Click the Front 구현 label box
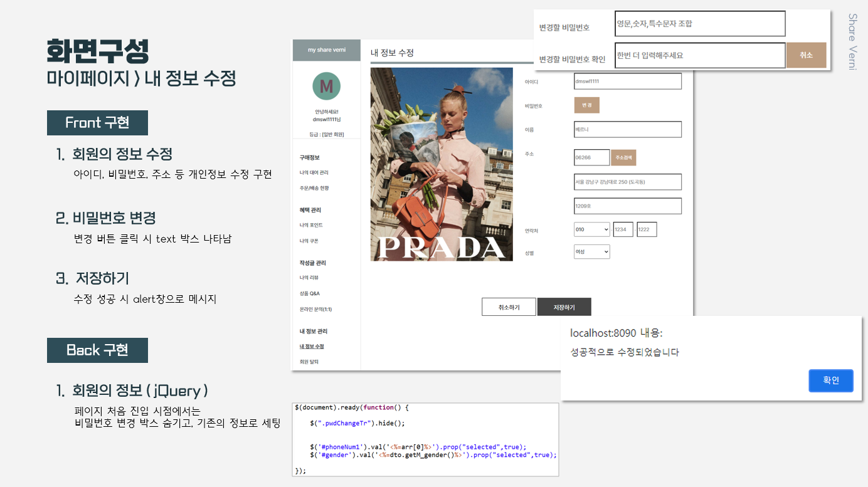The image size is (868, 487). [97, 122]
